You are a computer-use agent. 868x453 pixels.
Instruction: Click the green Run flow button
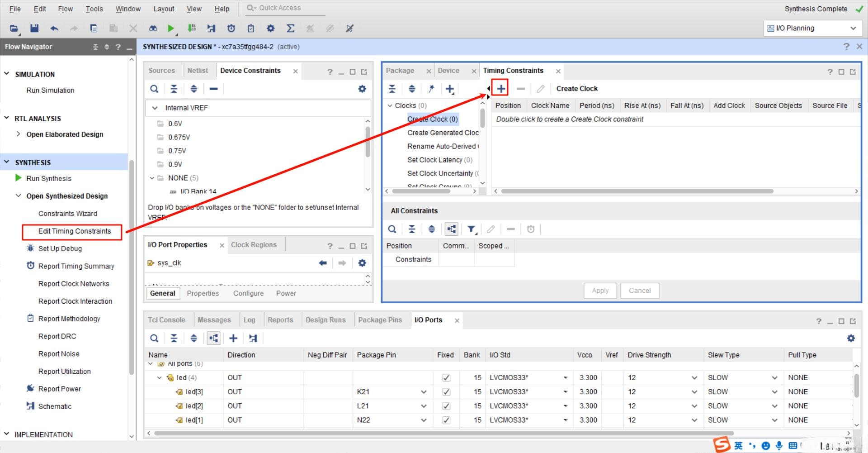170,29
